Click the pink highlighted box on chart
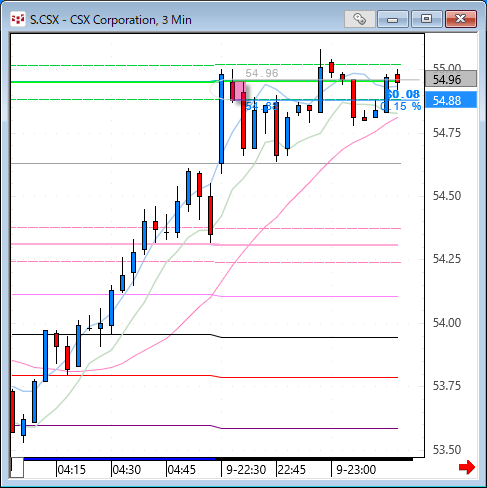487x488 pixels. [x=241, y=91]
